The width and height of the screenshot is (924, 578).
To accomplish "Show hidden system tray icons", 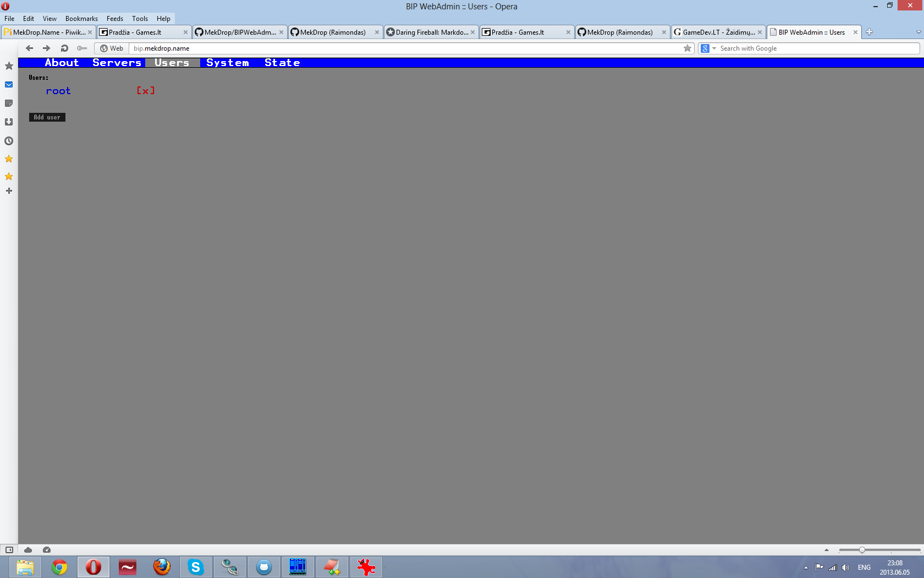I will (x=806, y=568).
